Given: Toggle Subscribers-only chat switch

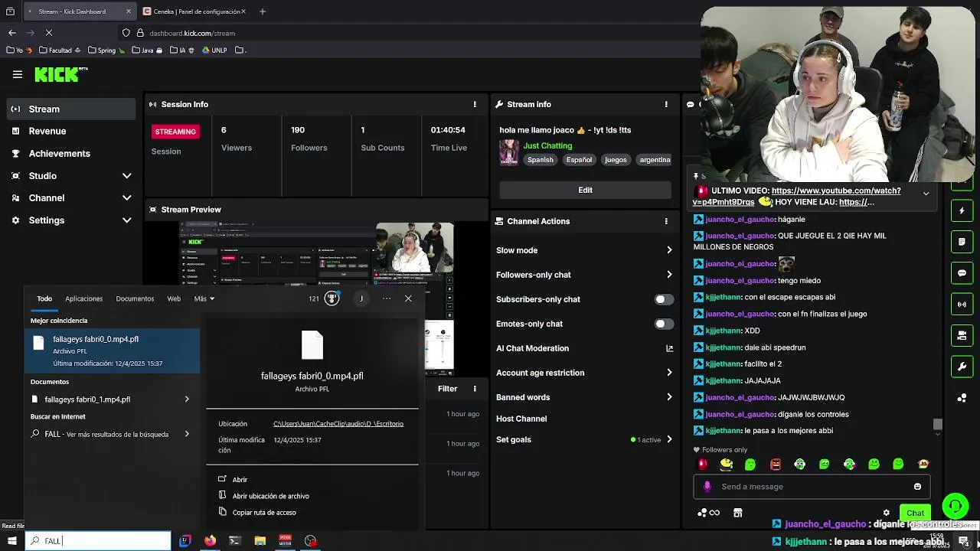Looking at the screenshot, I should click(x=664, y=299).
